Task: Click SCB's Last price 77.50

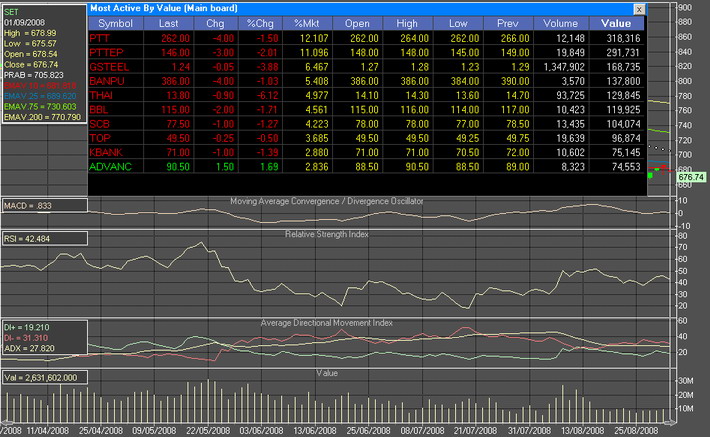Action: 178,124
